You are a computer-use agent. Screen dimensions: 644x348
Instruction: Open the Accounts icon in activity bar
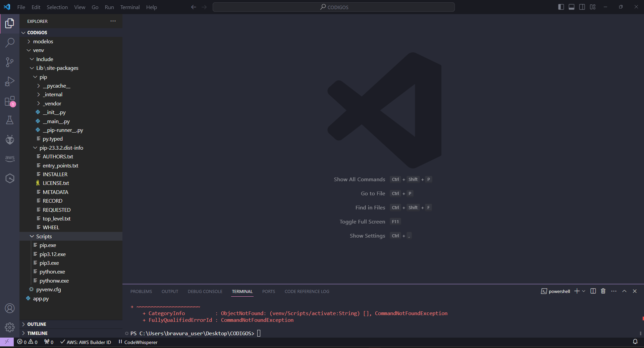pos(10,308)
